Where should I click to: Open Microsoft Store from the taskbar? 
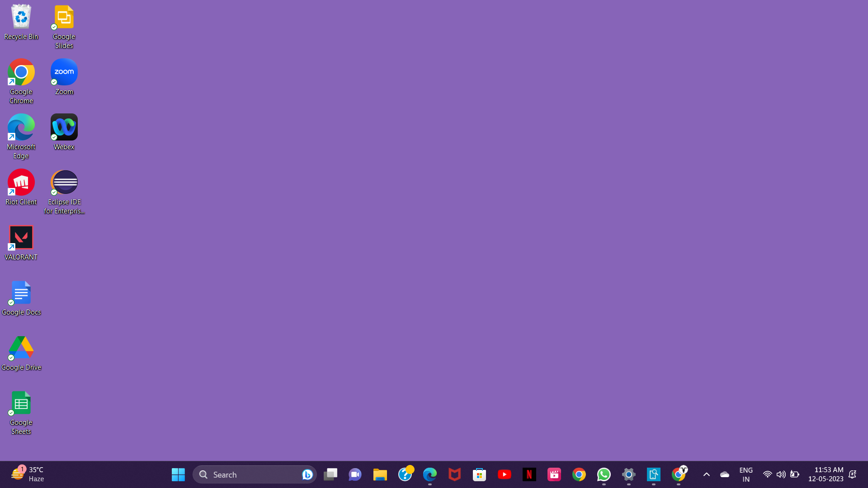[479, 474]
